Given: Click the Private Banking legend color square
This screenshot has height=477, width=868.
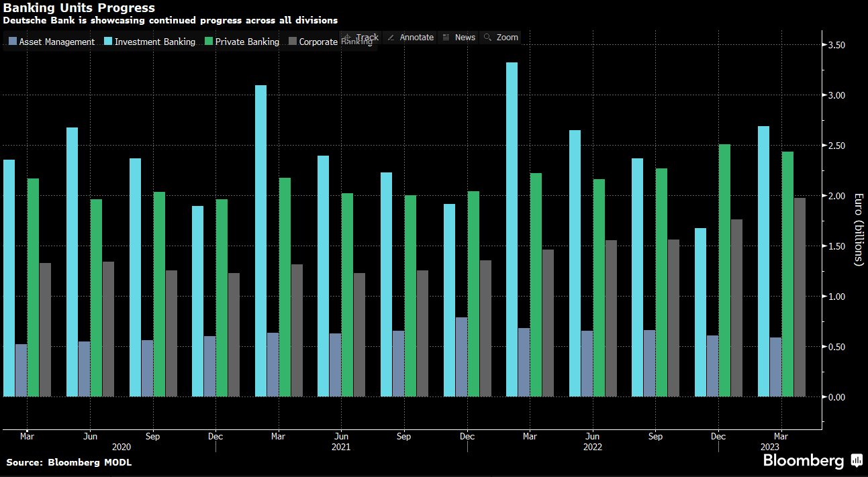Looking at the screenshot, I should [209, 42].
